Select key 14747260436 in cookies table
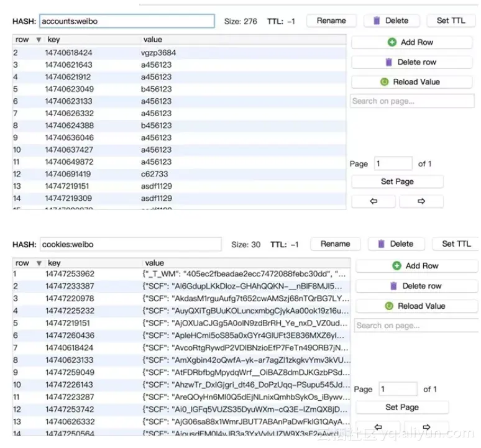 point(70,336)
